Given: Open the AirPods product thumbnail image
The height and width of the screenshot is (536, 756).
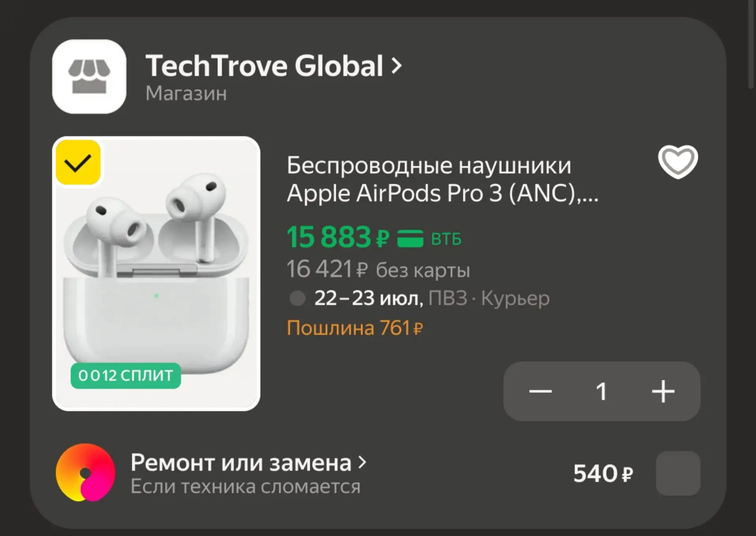Looking at the screenshot, I should pos(156,274).
